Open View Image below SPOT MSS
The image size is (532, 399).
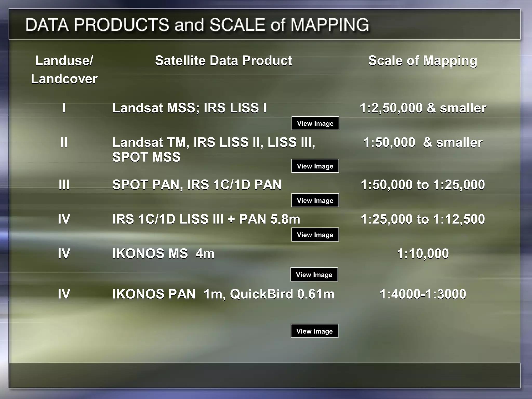(x=315, y=166)
